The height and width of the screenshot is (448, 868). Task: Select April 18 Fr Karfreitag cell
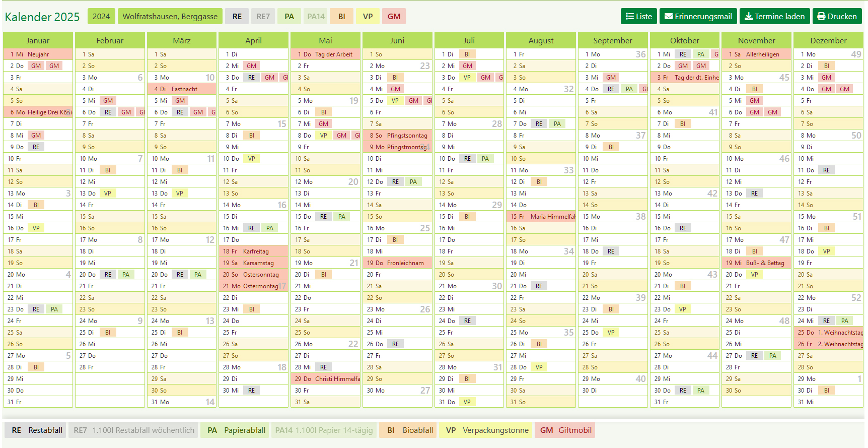254,251
